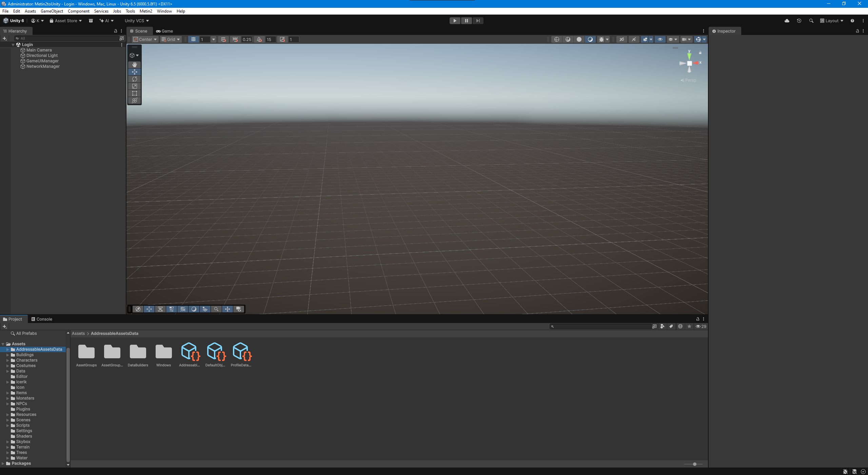Screen dimensions: 868x475
Task: Toggle grid snapping magnet icon
Action: (223, 39)
